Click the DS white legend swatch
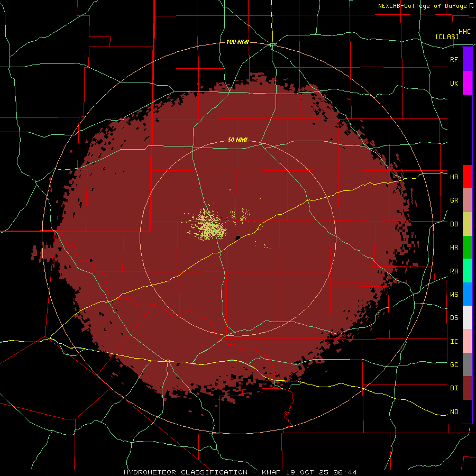Screen dimensions: 476x476 tap(467, 317)
